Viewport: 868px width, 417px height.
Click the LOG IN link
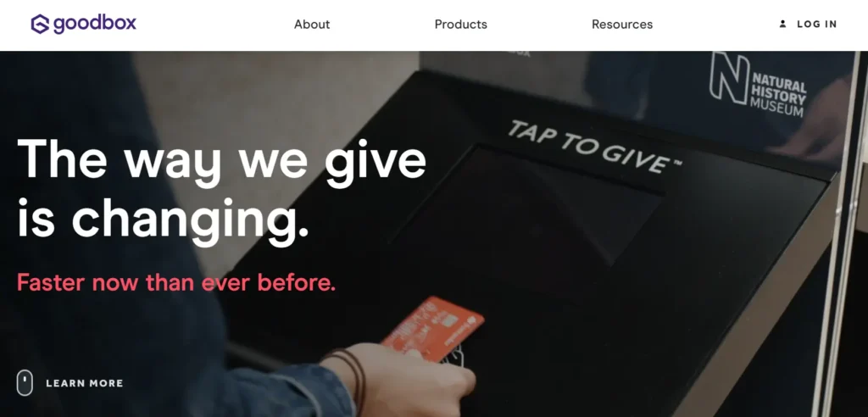point(816,25)
